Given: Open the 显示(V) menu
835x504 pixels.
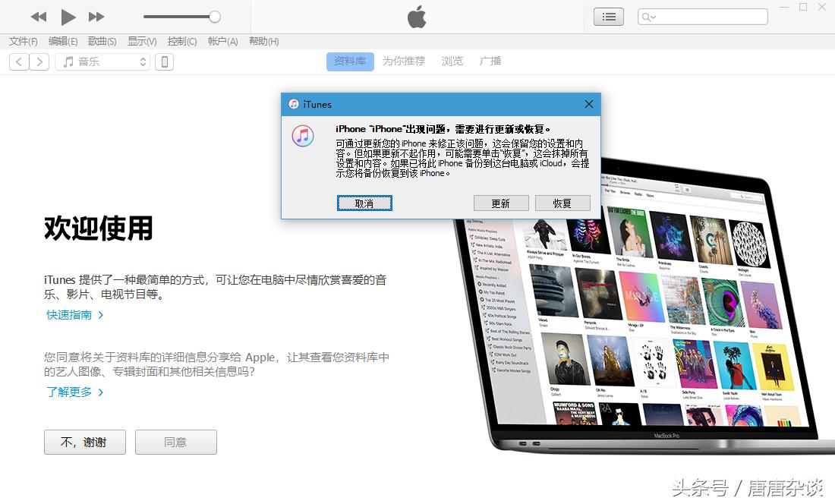Looking at the screenshot, I should tap(142, 41).
